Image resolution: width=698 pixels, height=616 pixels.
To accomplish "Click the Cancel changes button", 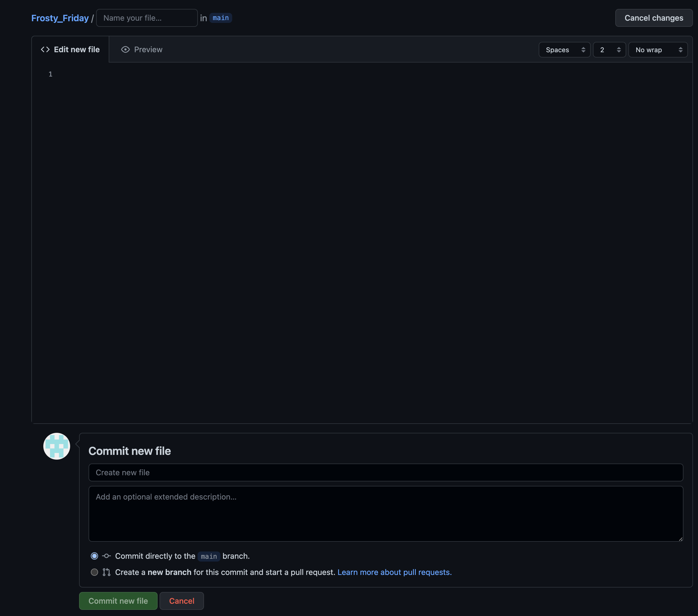I will coord(654,18).
